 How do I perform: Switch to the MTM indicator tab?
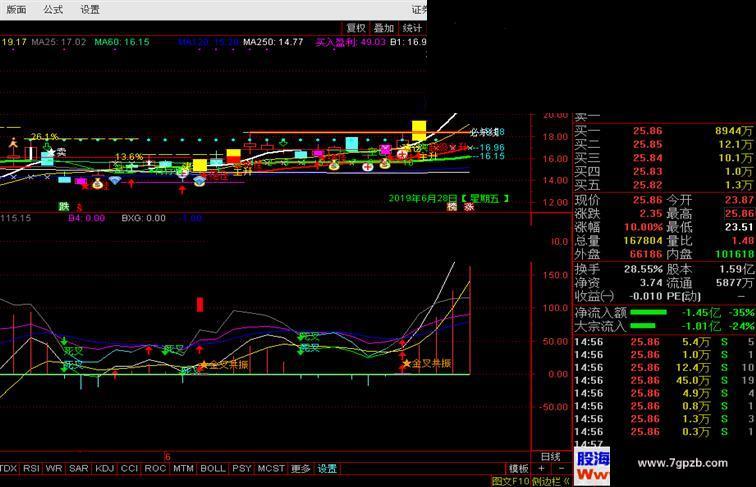[x=183, y=468]
